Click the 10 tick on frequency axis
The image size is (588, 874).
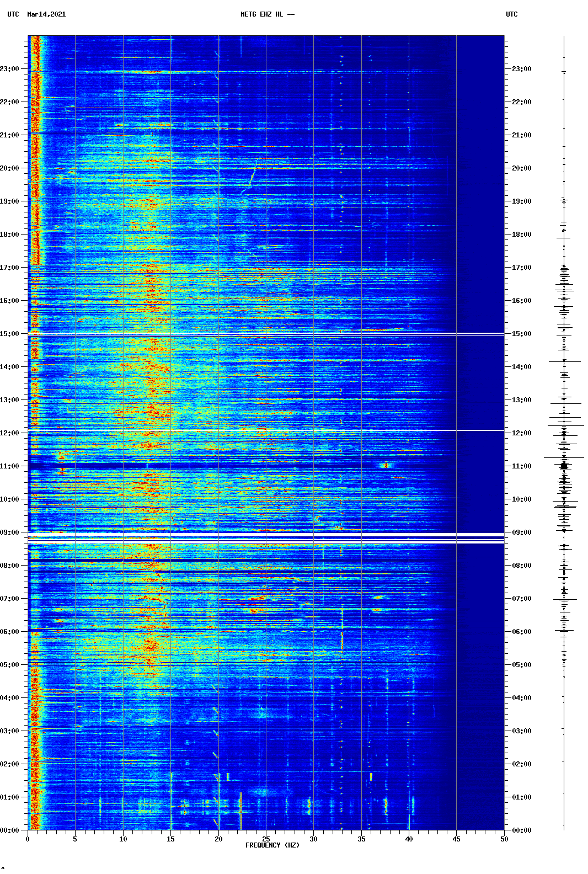(123, 839)
